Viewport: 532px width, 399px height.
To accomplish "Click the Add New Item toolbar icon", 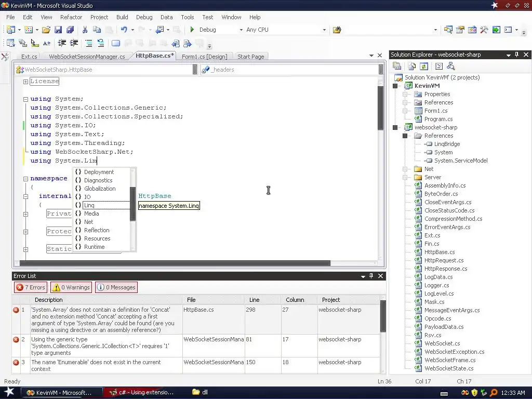I will pyautogui.click(x=29, y=30).
